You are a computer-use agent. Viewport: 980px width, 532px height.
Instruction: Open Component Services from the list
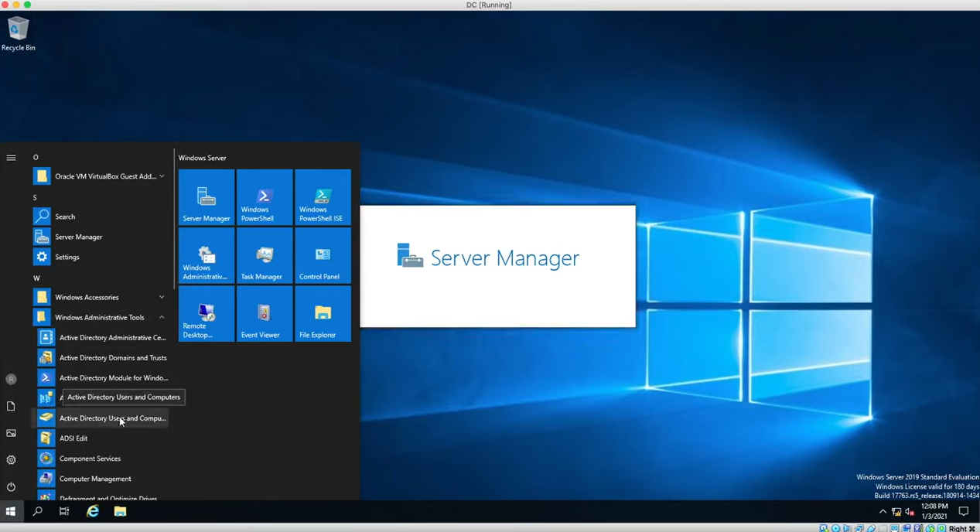point(102,458)
